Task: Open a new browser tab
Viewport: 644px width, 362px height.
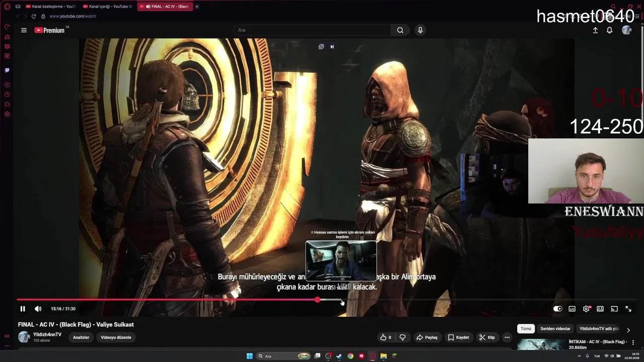Action: point(197,7)
